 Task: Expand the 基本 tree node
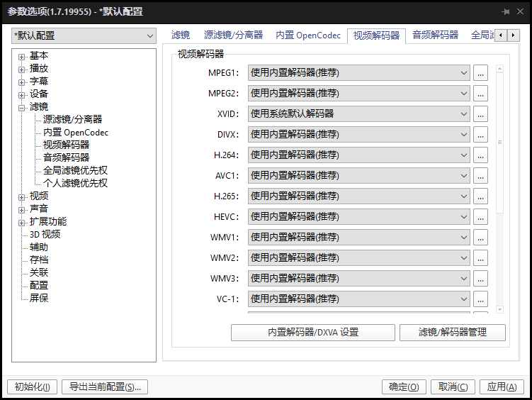[x=22, y=57]
